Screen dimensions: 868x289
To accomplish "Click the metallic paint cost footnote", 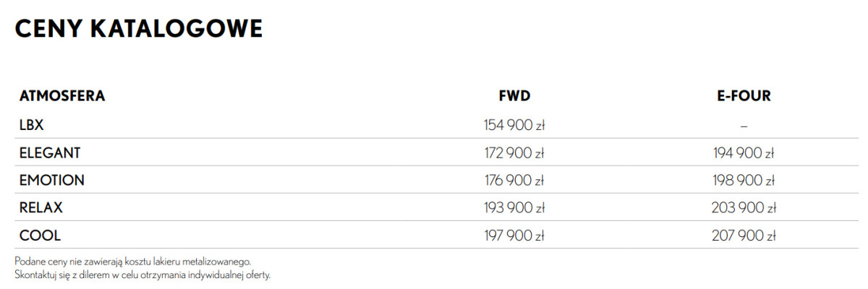I will click(132, 260).
